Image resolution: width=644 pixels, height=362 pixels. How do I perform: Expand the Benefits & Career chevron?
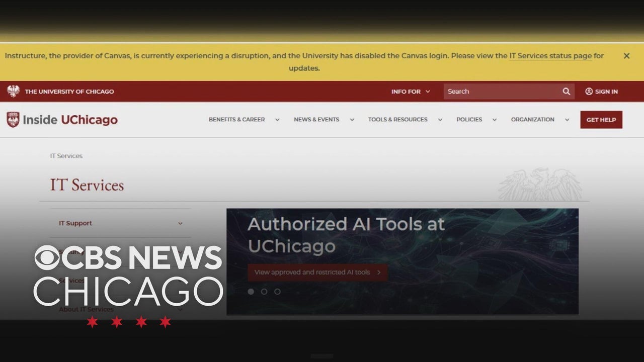(x=277, y=120)
